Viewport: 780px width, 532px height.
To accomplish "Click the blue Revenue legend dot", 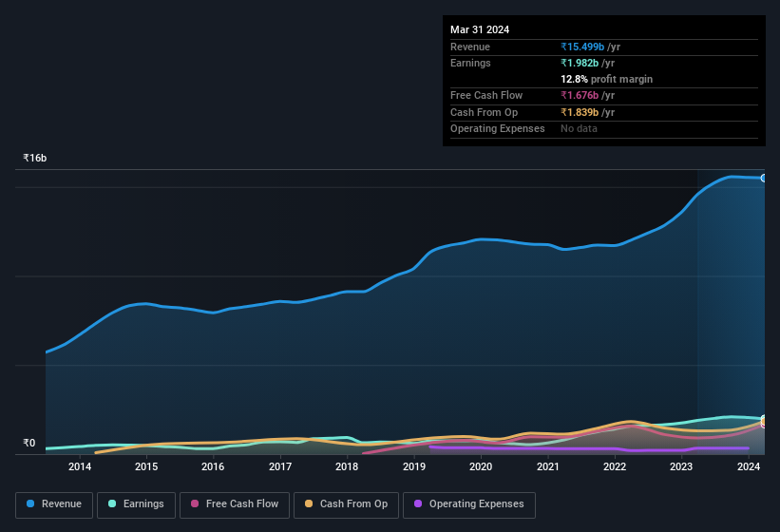I will point(31,504).
